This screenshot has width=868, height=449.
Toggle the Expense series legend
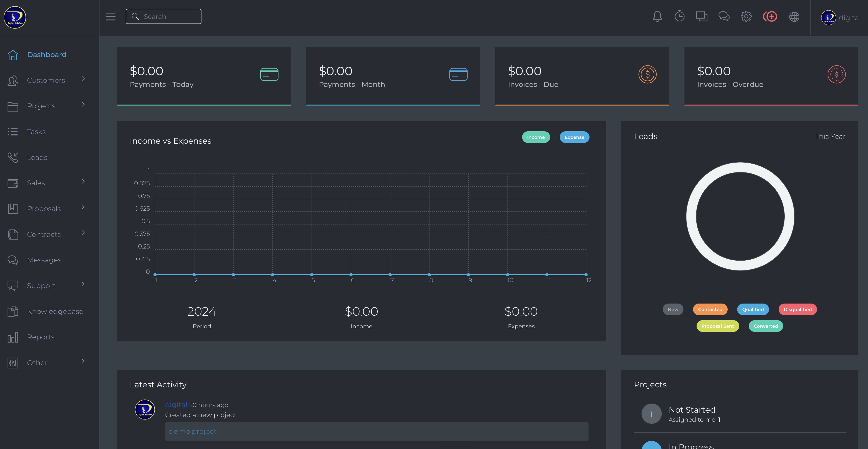coord(574,137)
